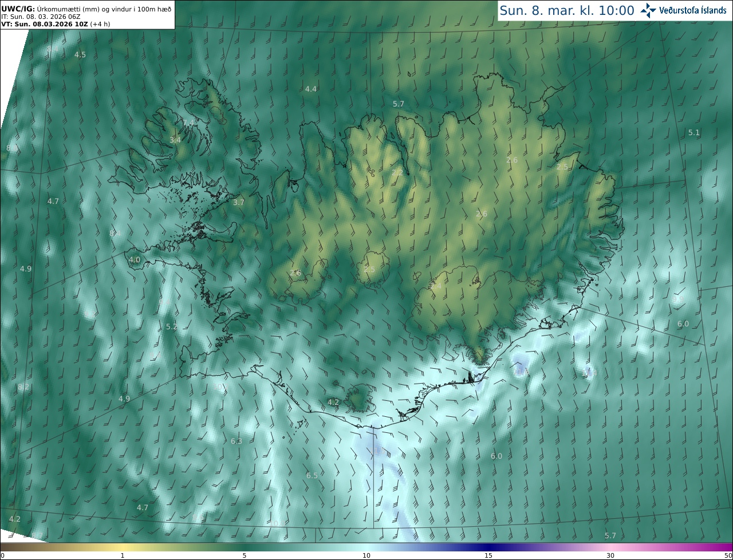Click the 6.5 value on the map
The width and height of the screenshot is (733, 560).
click(312, 475)
